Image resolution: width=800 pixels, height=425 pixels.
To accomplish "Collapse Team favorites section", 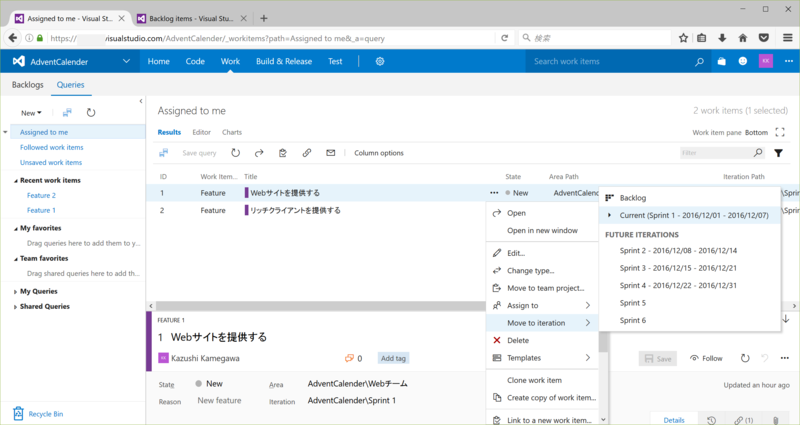I will (x=15, y=259).
